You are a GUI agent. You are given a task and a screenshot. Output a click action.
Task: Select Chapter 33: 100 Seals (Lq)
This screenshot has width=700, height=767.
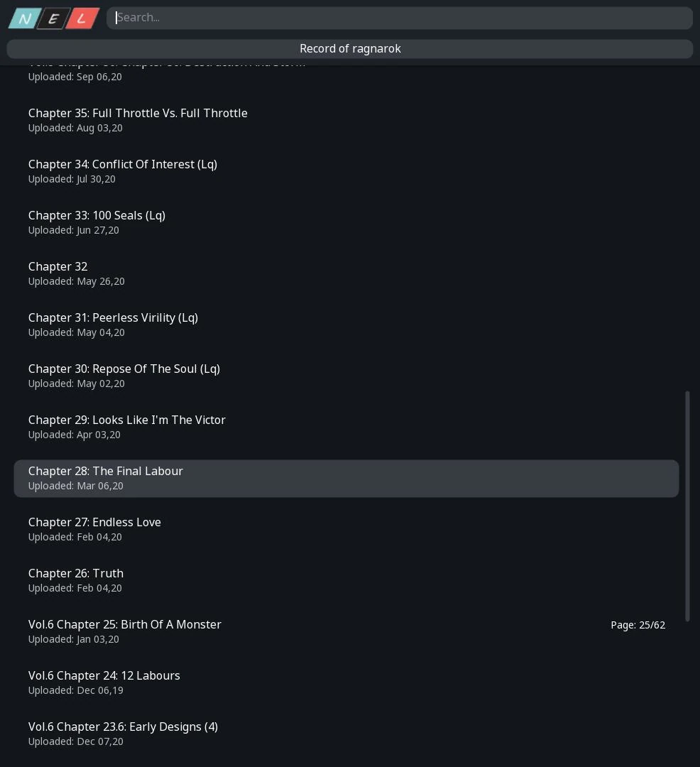[97, 216]
